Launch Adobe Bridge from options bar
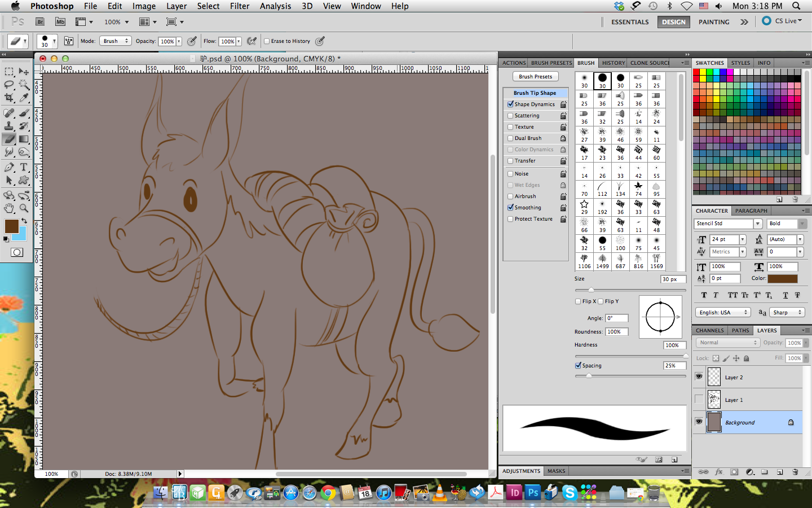The image size is (812, 508). [x=40, y=21]
